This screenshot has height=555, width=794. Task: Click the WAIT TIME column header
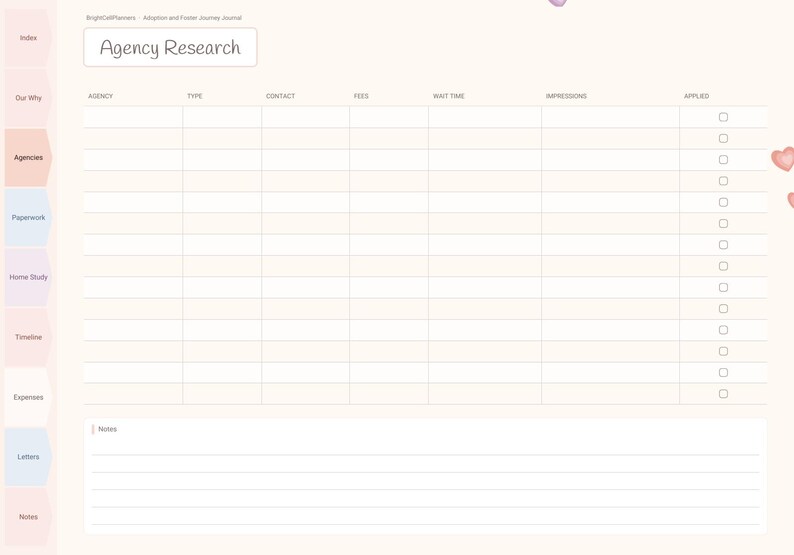pyautogui.click(x=449, y=96)
